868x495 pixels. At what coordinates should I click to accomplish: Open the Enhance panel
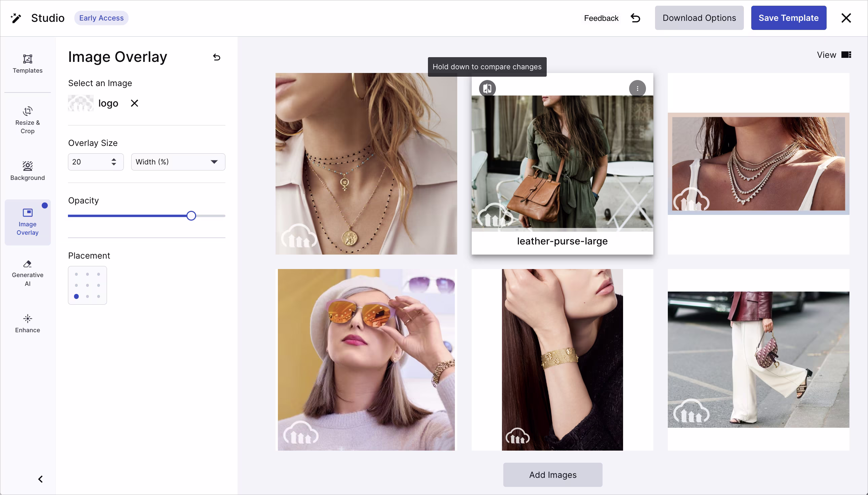pyautogui.click(x=28, y=323)
